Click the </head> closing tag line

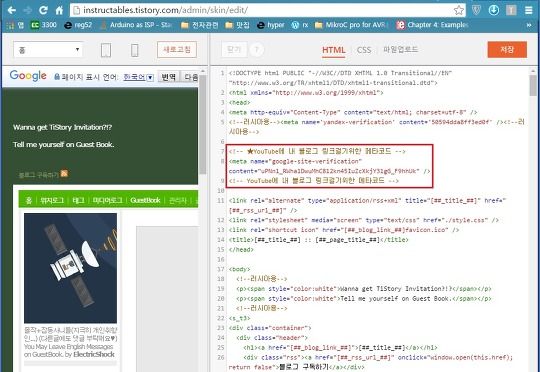(x=241, y=249)
